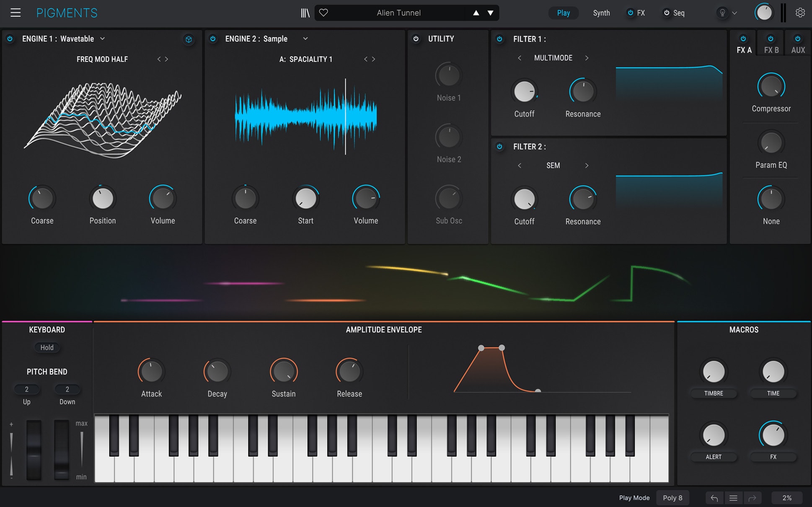
Task: Open the FX view tab
Action: [x=641, y=13]
